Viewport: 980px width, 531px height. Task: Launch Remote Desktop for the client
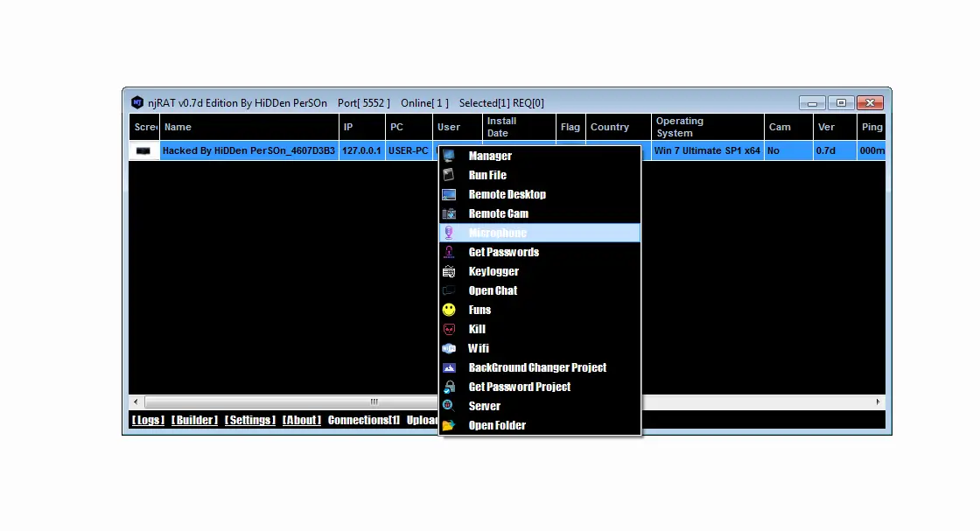[x=507, y=194]
